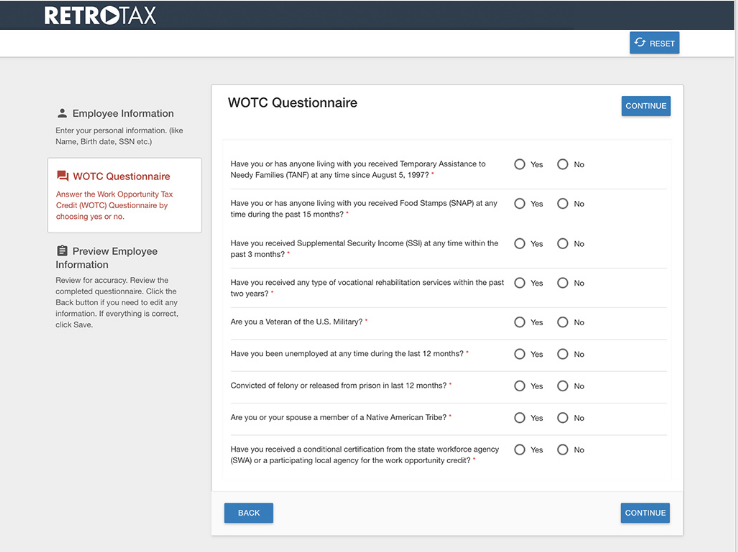Click the Preview Employee Information clipboard icon

click(62, 251)
